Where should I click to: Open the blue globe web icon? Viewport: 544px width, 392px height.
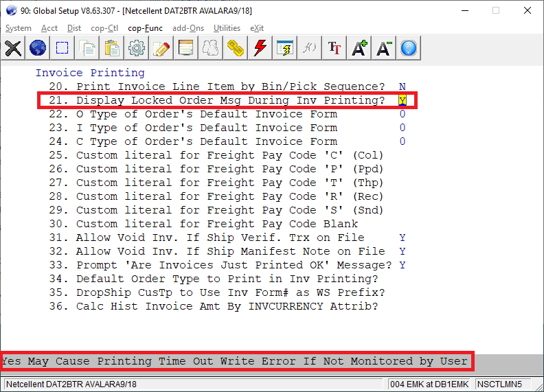point(38,48)
